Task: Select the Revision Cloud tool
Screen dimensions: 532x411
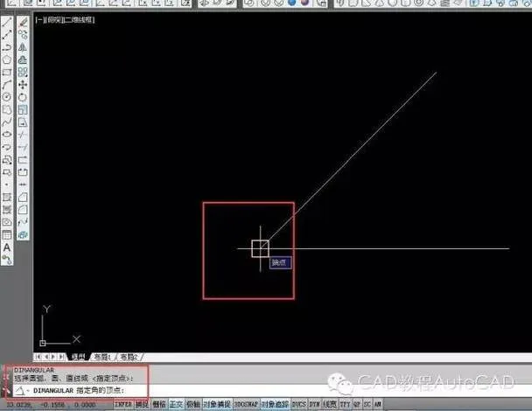Action: pos(7,109)
